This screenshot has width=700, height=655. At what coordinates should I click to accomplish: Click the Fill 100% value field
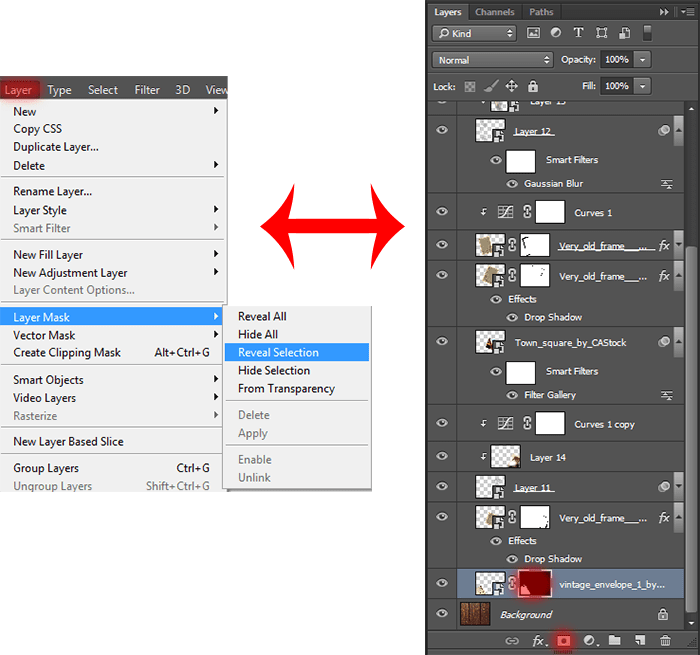coord(617,86)
